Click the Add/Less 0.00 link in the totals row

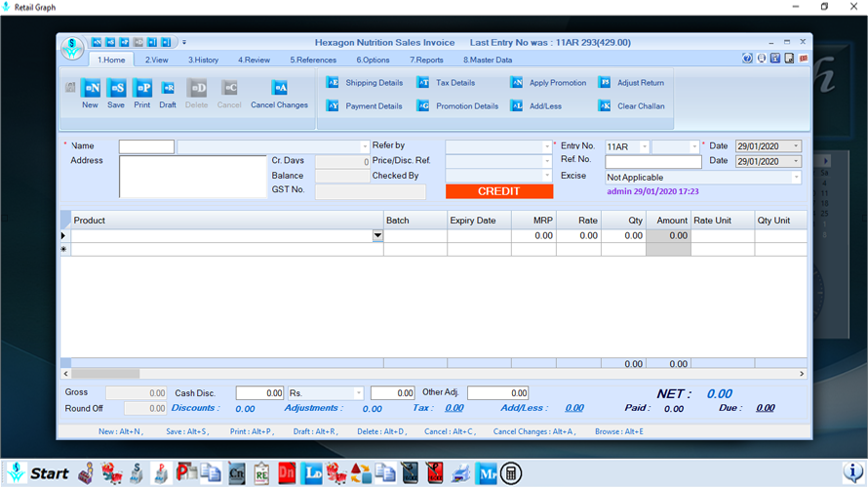point(574,408)
